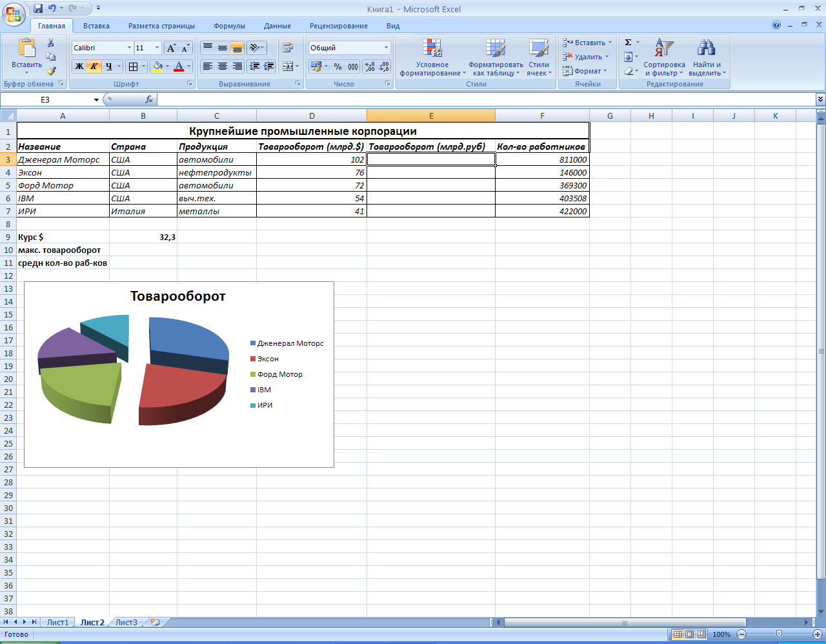Decrease decimal places
Image resolution: width=826 pixels, height=644 pixels.
point(384,66)
